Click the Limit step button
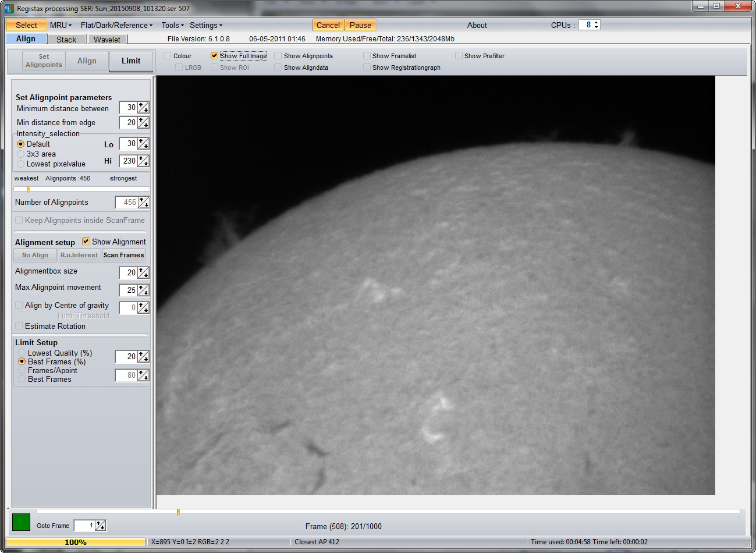 131,61
